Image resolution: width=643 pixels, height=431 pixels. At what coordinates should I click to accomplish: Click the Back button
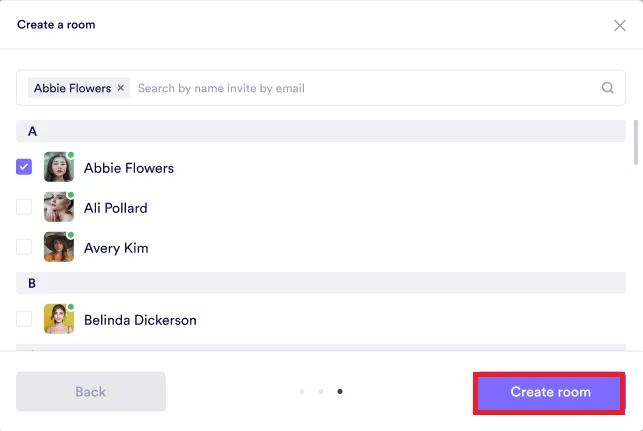[x=91, y=391]
